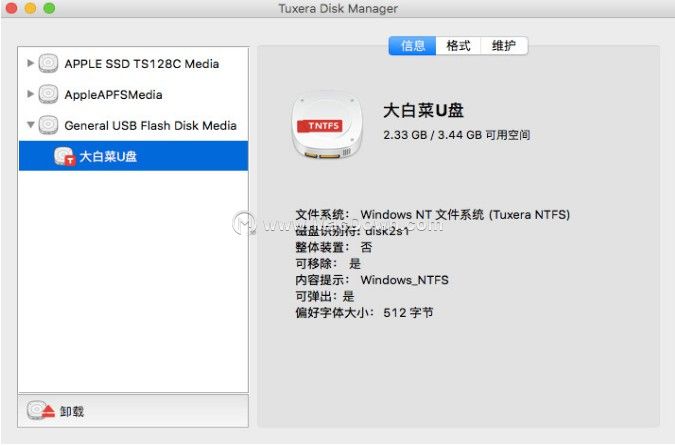Switch to the 信息 tab
675x446 pixels.
tap(412, 45)
